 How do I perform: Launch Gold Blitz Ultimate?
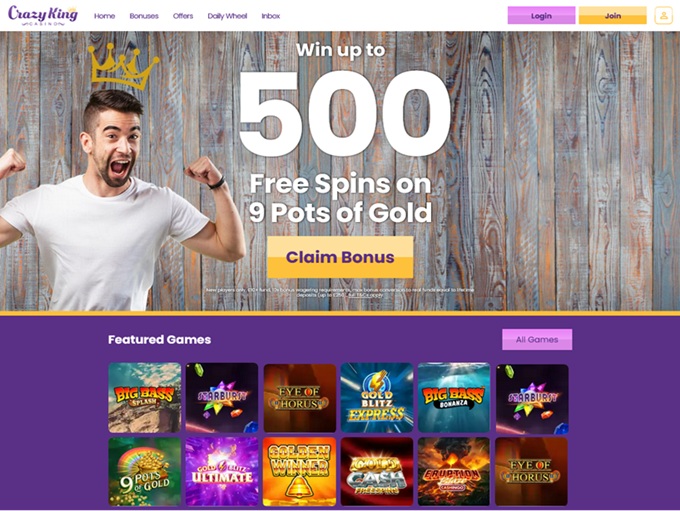pyautogui.click(x=222, y=472)
